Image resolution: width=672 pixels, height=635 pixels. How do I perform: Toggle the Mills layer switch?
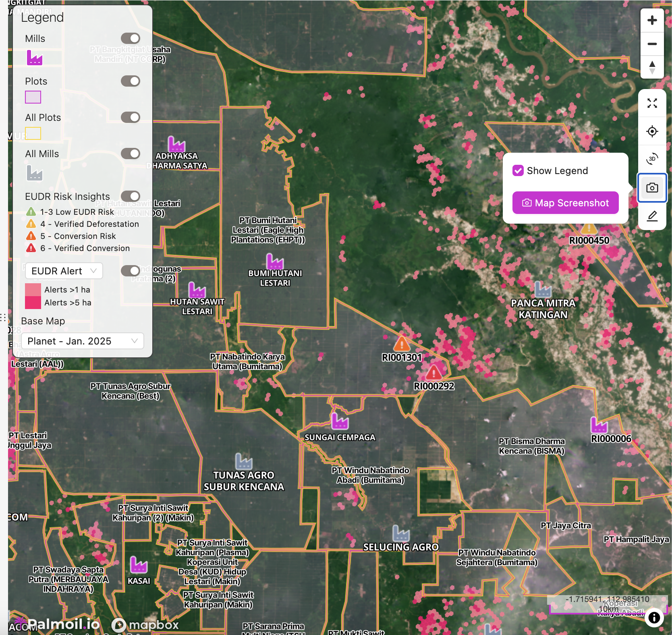click(x=131, y=38)
